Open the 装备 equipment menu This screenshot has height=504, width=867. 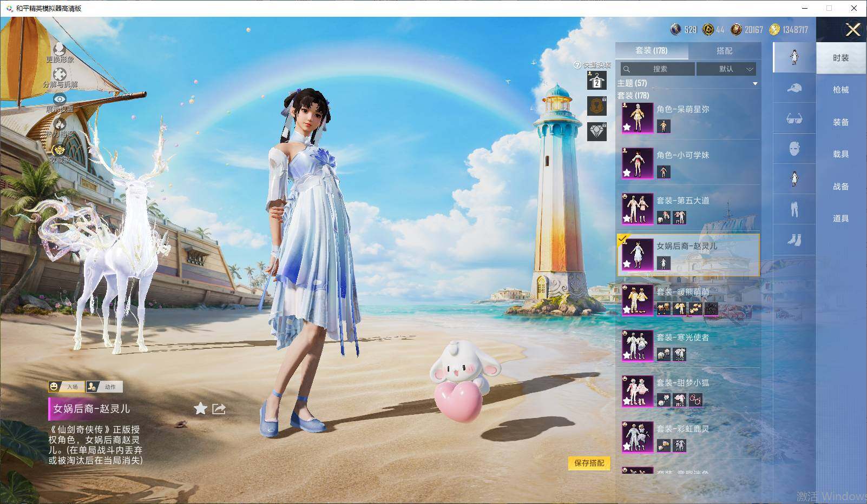[841, 122]
